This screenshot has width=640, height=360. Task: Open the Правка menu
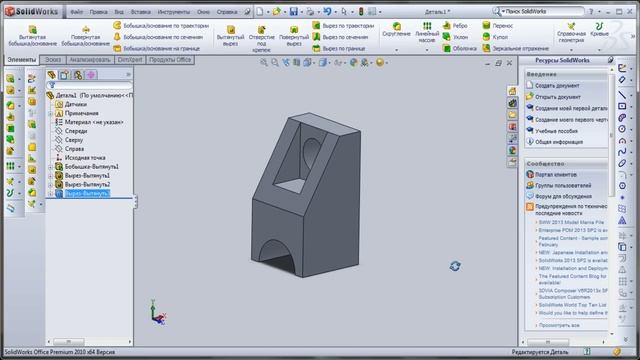click(98, 12)
